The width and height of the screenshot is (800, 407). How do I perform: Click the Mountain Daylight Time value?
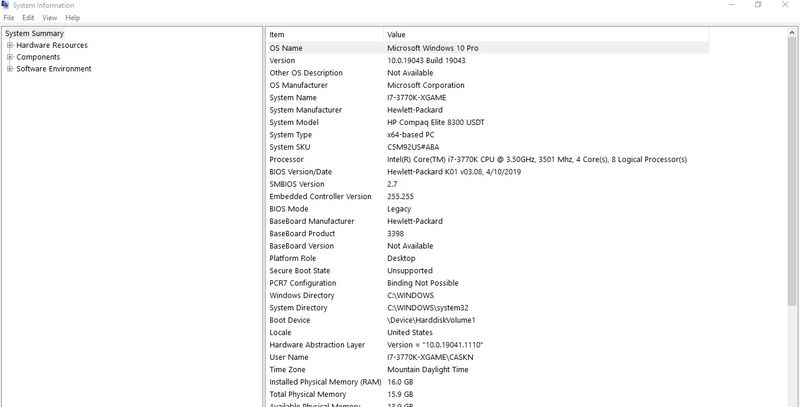pyautogui.click(x=428, y=370)
